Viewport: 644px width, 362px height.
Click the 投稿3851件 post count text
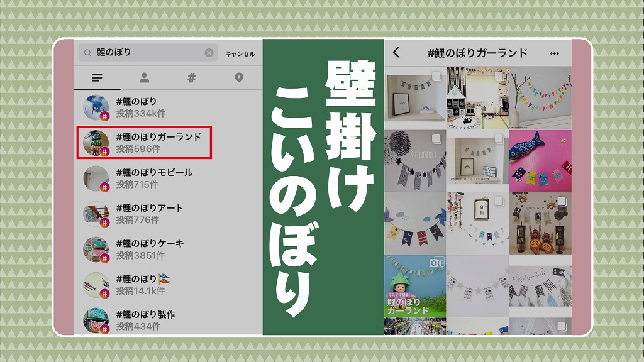pyautogui.click(x=140, y=255)
